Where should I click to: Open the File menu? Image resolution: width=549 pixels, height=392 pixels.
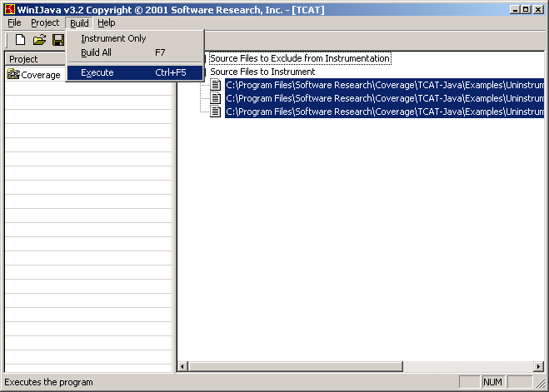point(14,22)
